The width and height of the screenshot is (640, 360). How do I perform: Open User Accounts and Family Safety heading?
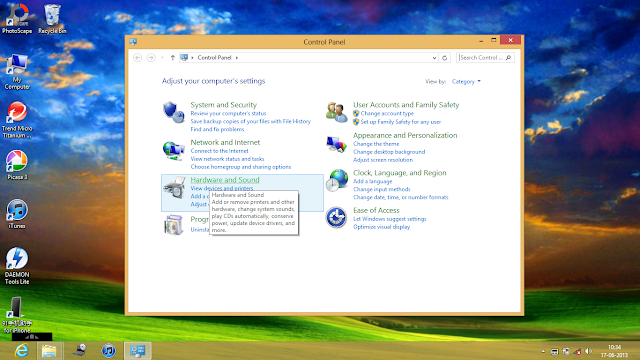tap(406, 105)
